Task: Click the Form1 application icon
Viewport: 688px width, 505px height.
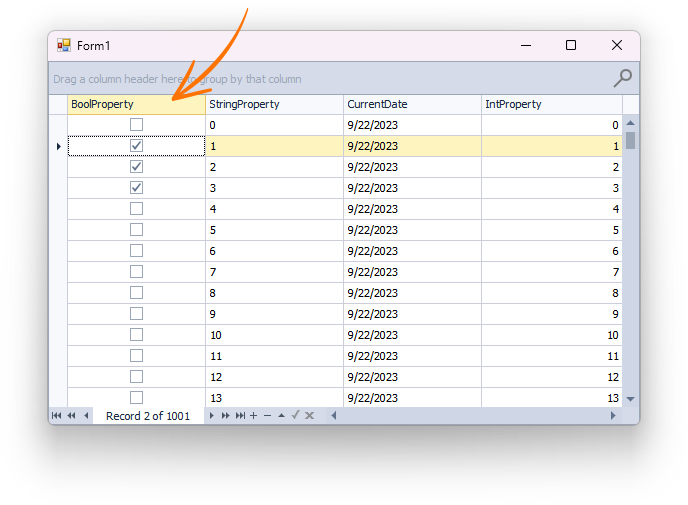Action: (64, 45)
